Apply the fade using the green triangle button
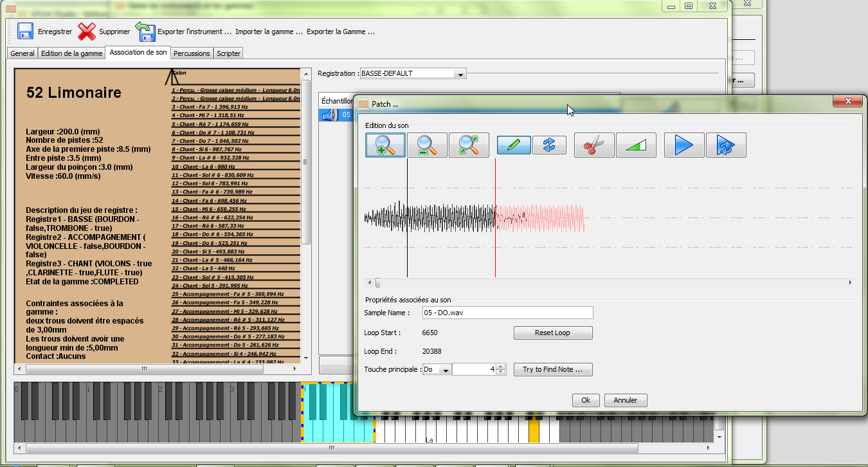Image resolution: width=868 pixels, height=467 pixels. click(x=636, y=145)
